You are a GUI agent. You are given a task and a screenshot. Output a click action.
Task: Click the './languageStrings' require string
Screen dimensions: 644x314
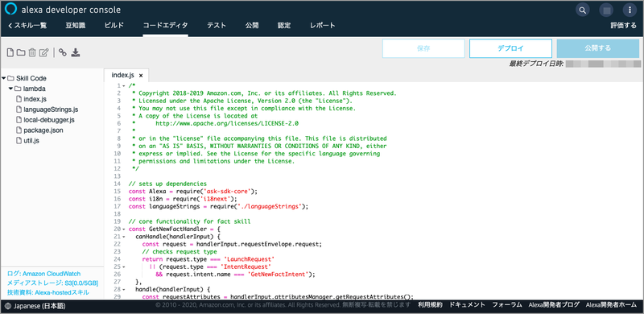(x=270, y=206)
